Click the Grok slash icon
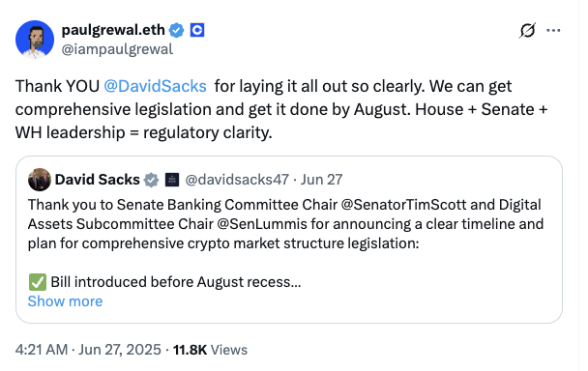Screen dimensions: 588x371 pos(527,31)
